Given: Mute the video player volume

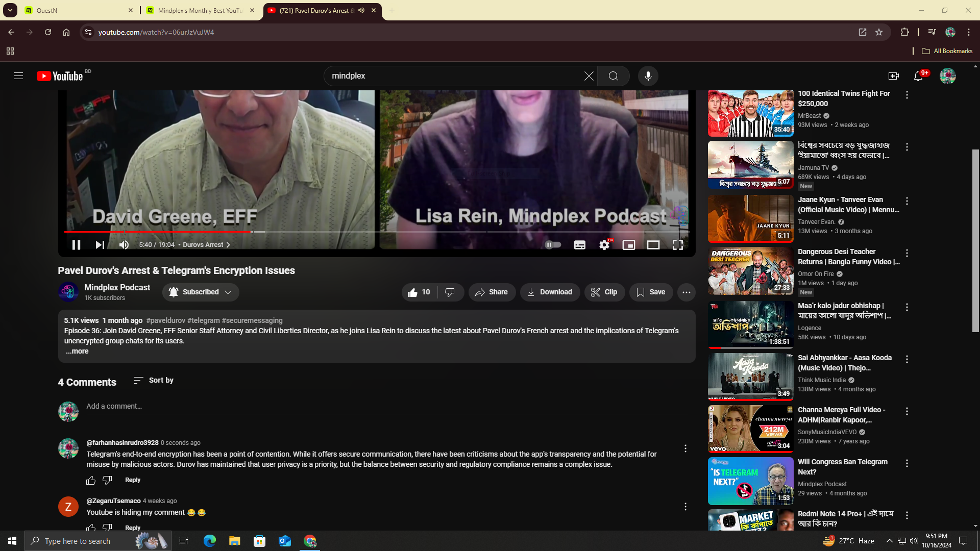Looking at the screenshot, I should pyautogui.click(x=124, y=245).
